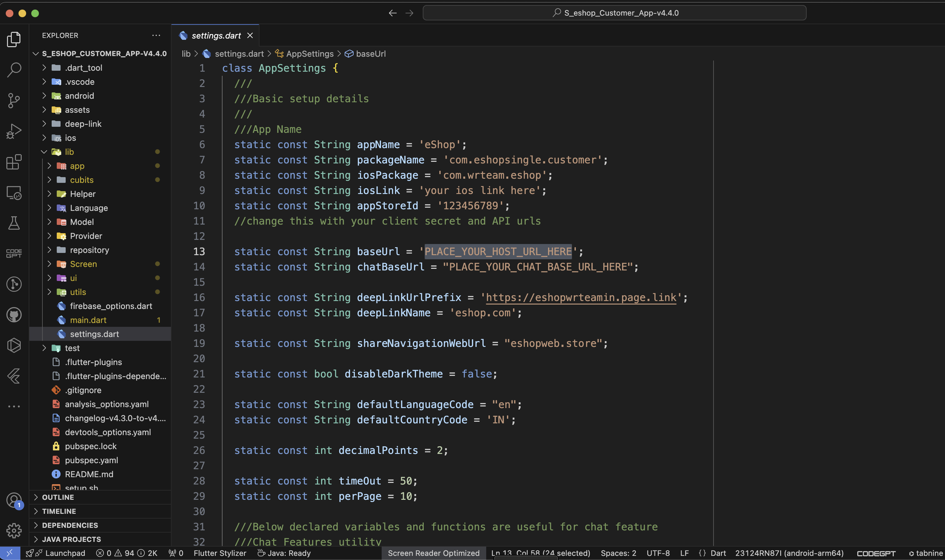Image resolution: width=945 pixels, height=560 pixels.
Task: Open pubspec.yaml file
Action: point(100,460)
